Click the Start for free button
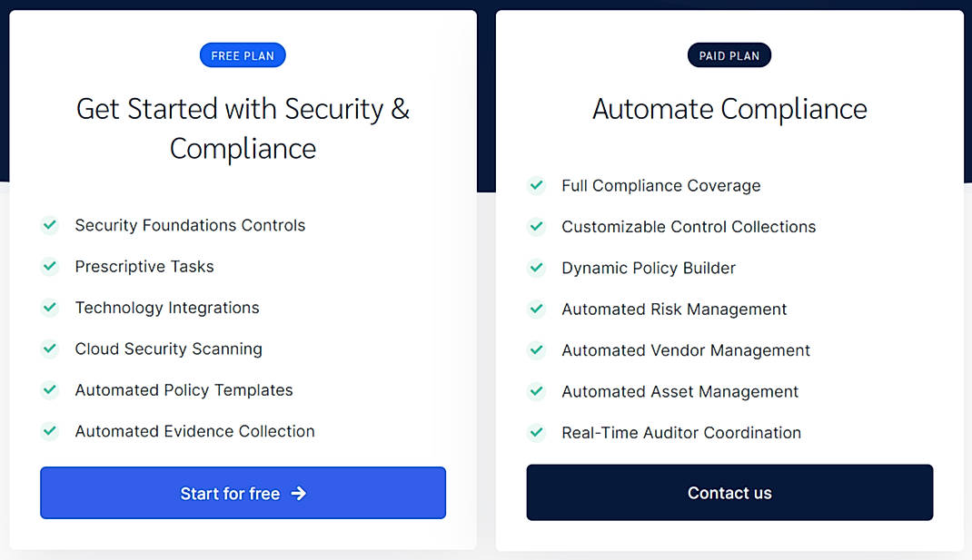Screen dimensions: 972x560 tap(243, 493)
